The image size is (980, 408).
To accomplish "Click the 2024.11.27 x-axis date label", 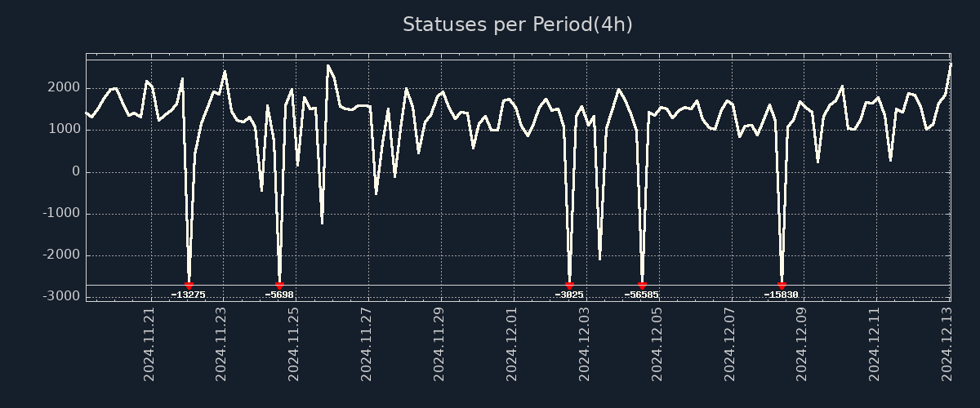I will point(367,344).
